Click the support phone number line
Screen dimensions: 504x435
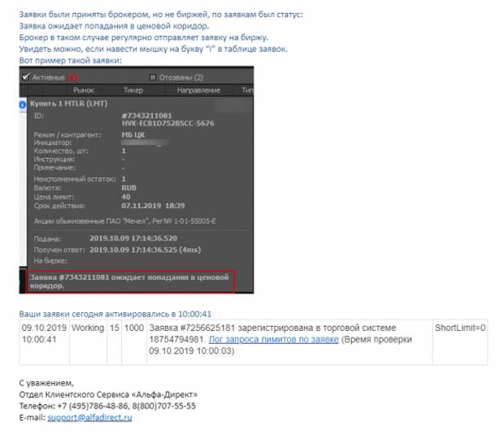coord(107,406)
